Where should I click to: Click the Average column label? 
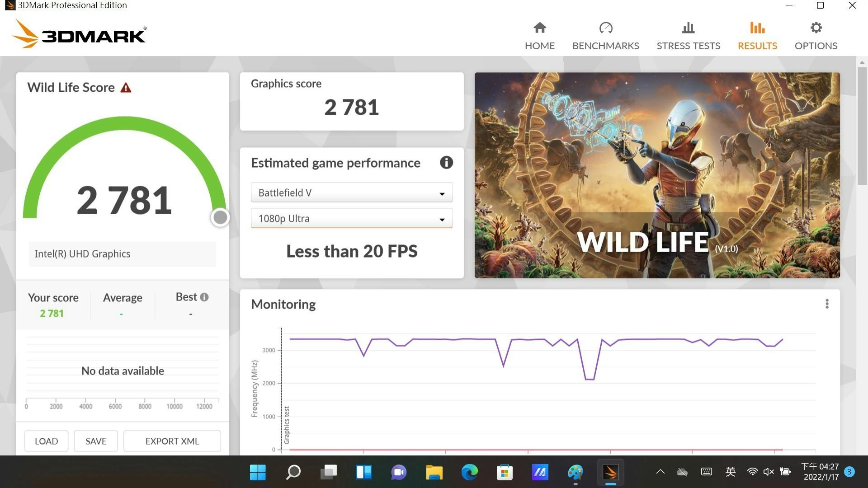[123, 298]
